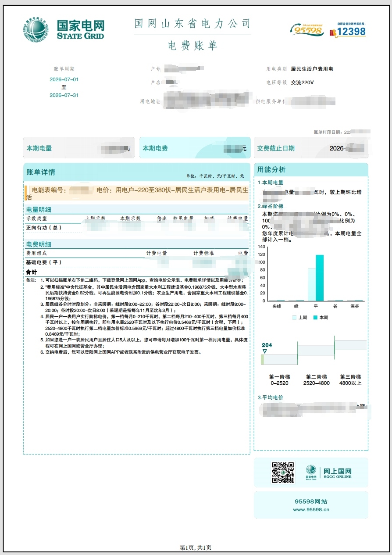Click the 谷 chart axis label
Image resolution: width=392 pixels, height=555 pixels.
pyautogui.click(x=335, y=306)
